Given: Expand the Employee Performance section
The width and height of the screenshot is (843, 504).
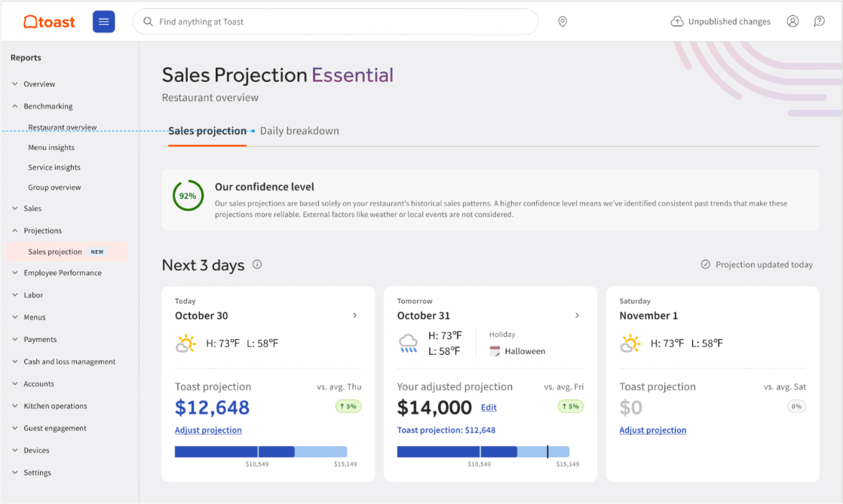Looking at the screenshot, I should (15, 273).
